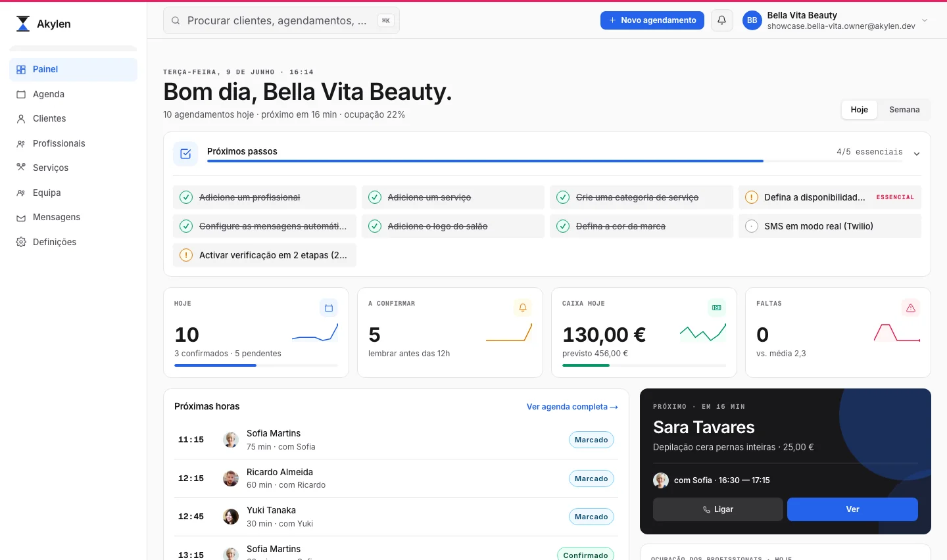Click 'vs. média 2,3' text
This screenshot has width=947, height=560.
tap(781, 354)
